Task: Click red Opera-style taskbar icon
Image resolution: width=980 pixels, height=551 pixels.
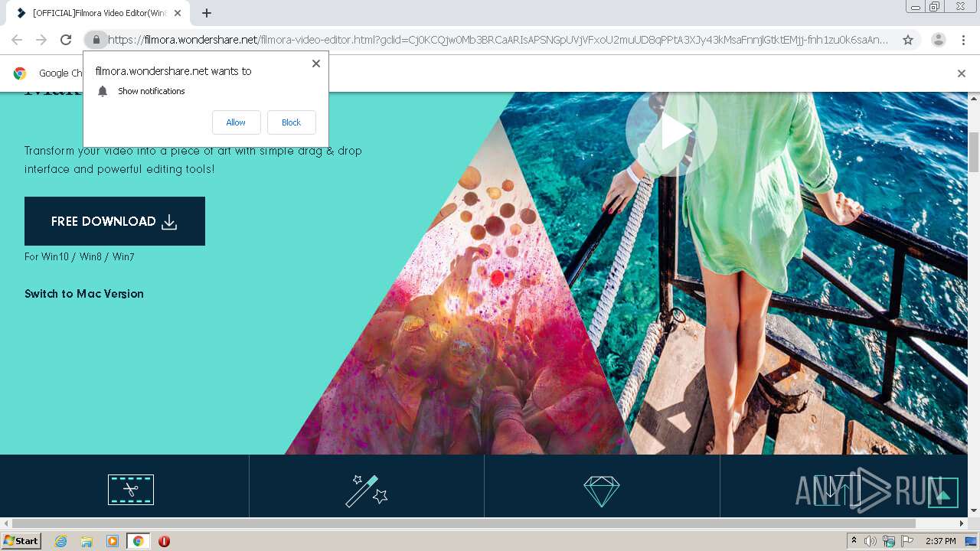Action: pyautogui.click(x=164, y=541)
